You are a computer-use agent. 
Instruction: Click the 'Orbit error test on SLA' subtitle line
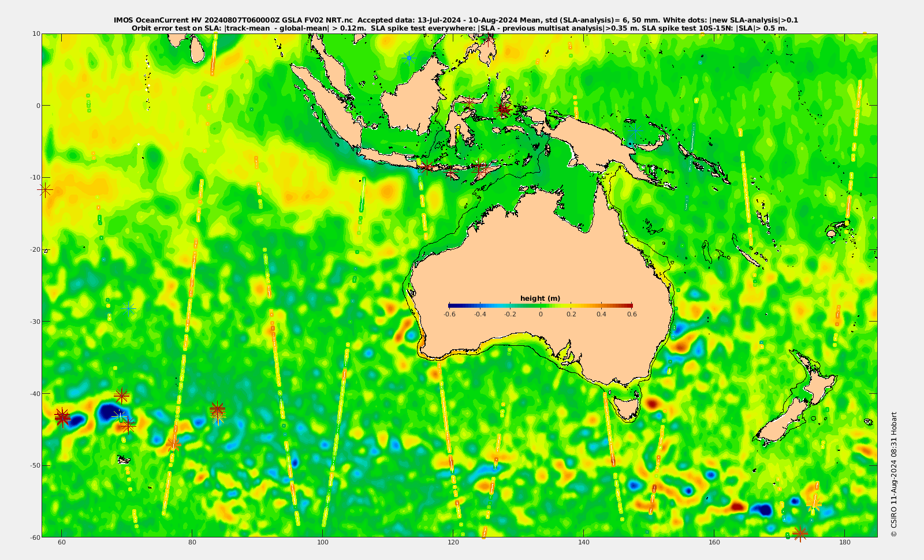pyautogui.click(x=459, y=28)
